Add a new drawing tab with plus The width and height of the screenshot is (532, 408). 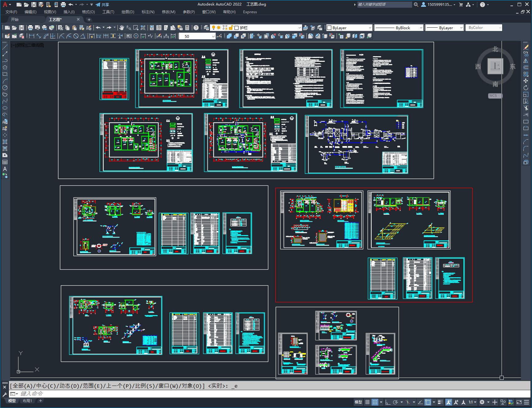[x=89, y=19]
